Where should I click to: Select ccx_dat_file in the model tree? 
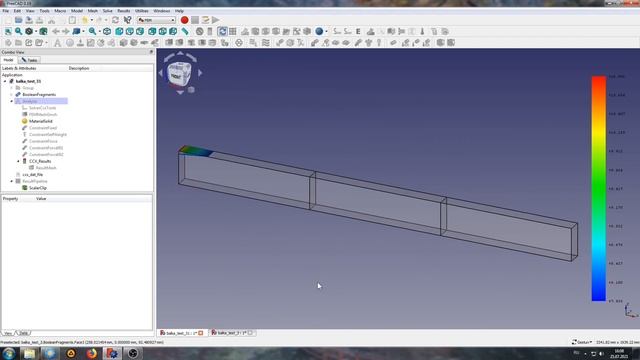point(33,174)
